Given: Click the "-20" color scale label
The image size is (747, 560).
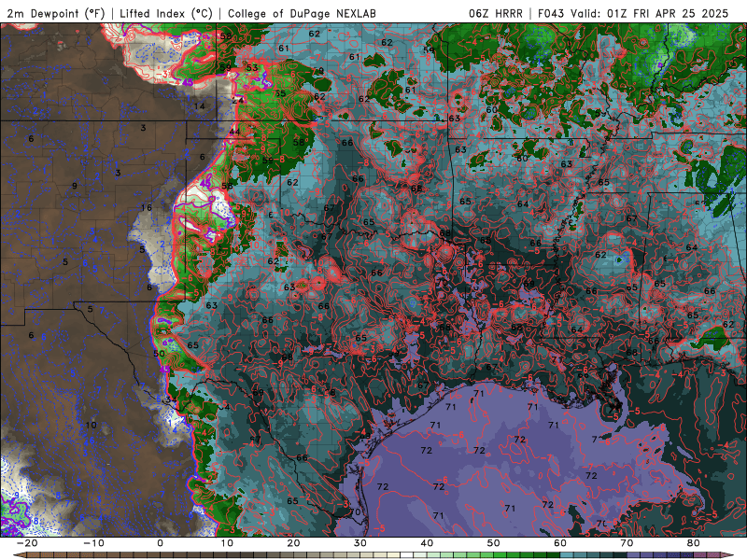Looking at the screenshot, I should pyautogui.click(x=27, y=543).
